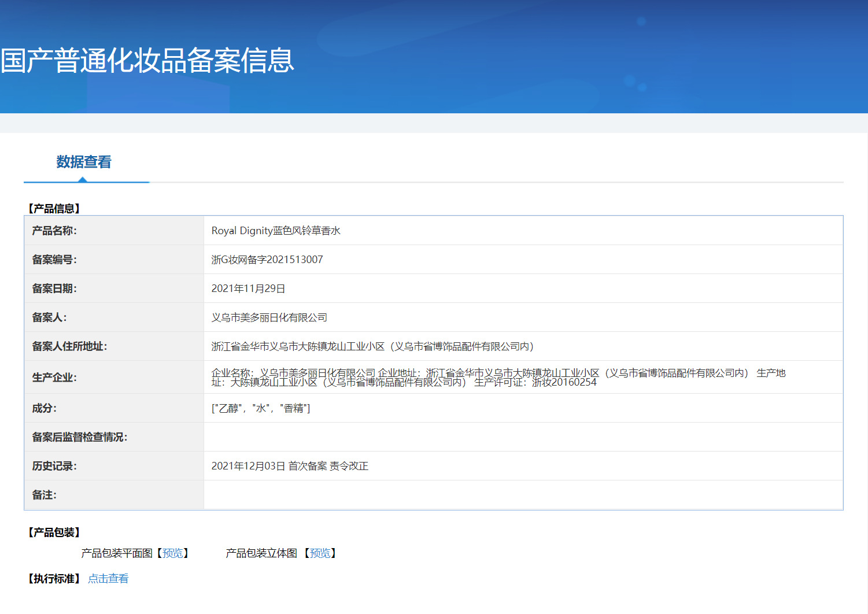Click the filer address value cell

pyautogui.click(x=523, y=346)
